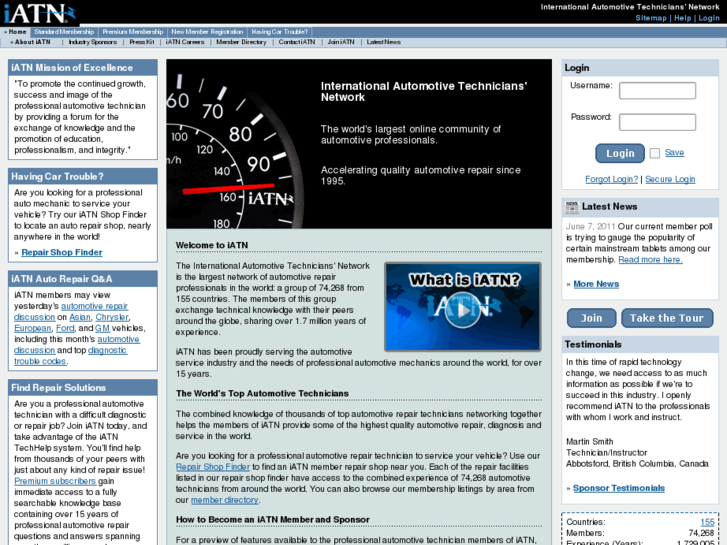Select the Home tab

[17, 32]
